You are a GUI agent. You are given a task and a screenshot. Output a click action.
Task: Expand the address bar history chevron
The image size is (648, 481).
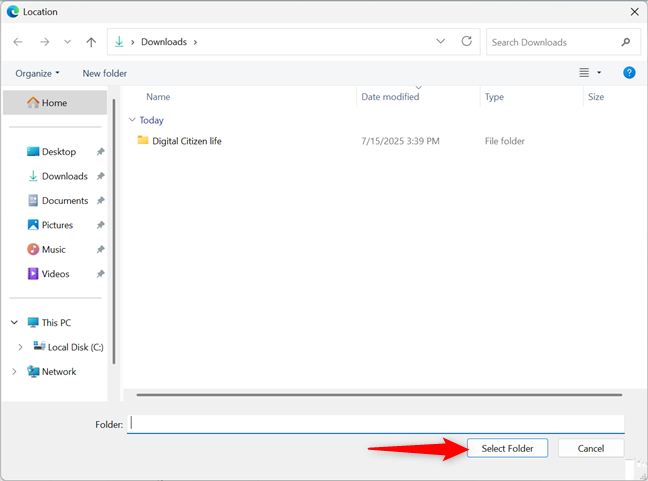coord(441,41)
